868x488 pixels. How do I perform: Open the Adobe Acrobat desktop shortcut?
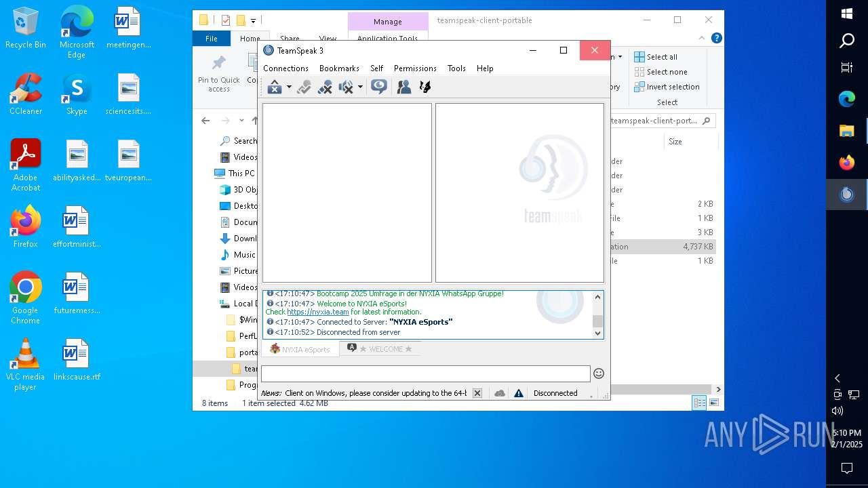(x=26, y=165)
